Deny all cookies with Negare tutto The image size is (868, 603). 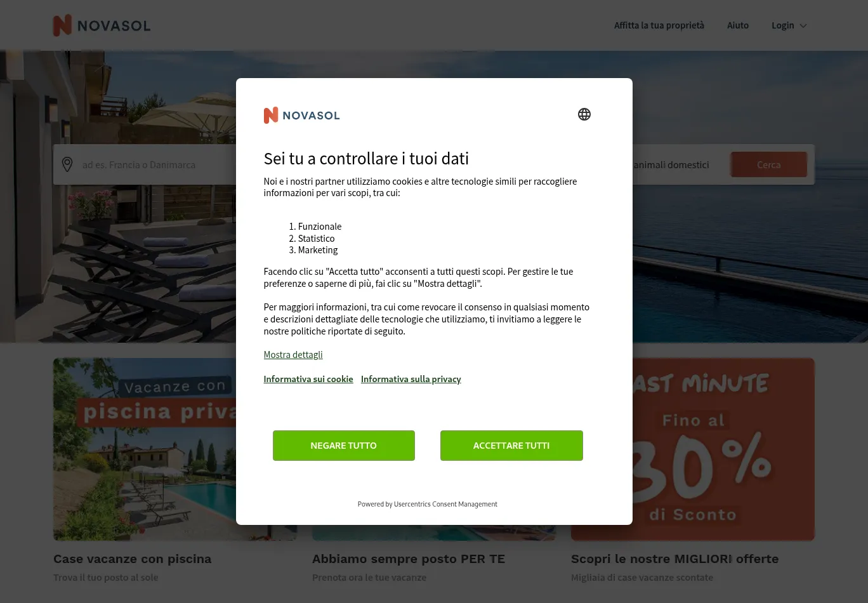pyautogui.click(x=344, y=446)
